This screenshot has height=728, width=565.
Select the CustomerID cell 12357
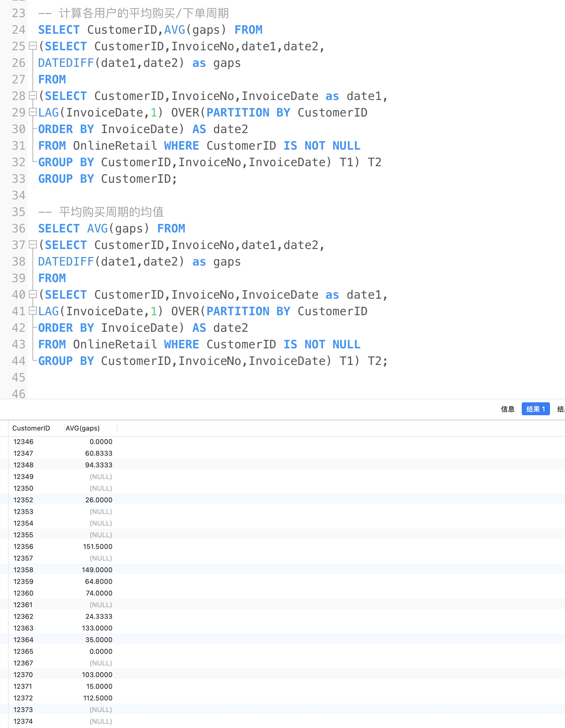23,558
